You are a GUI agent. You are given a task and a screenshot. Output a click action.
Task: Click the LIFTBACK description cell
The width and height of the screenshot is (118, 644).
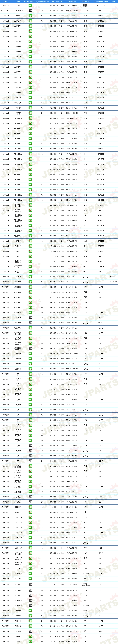113,282
